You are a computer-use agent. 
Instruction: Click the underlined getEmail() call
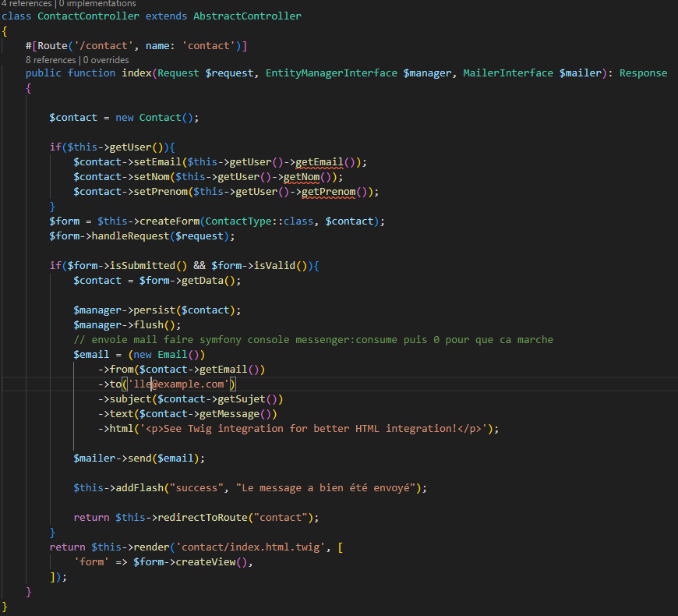click(325, 162)
